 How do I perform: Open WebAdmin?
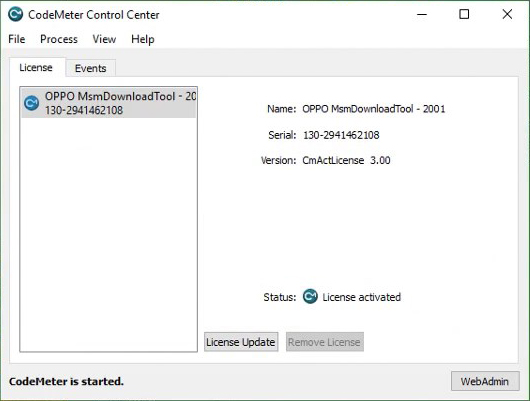click(485, 381)
